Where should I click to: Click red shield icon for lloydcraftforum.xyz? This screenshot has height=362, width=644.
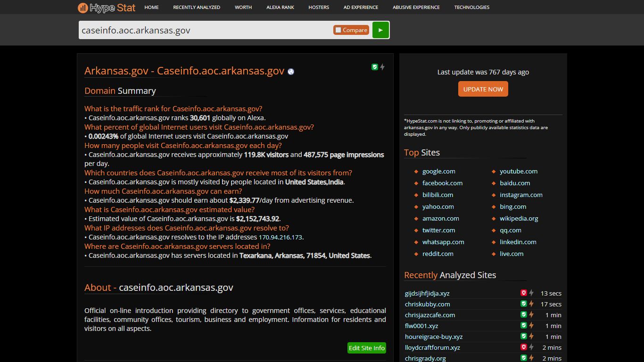click(x=523, y=347)
